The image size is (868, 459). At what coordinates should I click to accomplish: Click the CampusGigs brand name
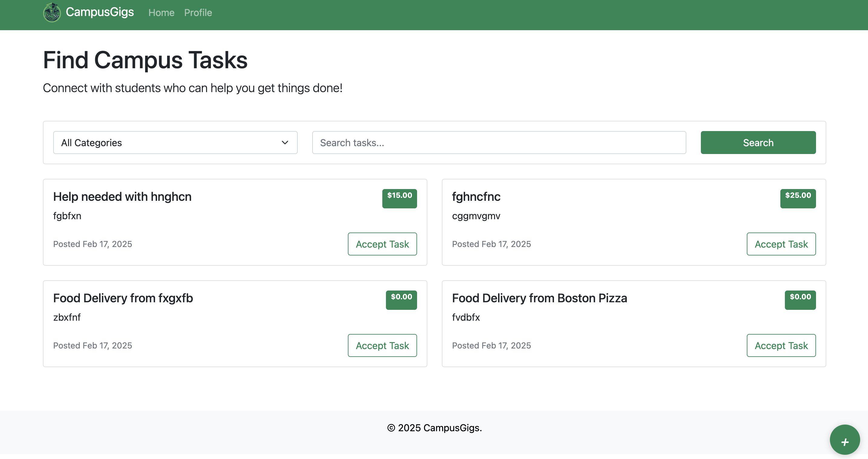(x=100, y=12)
